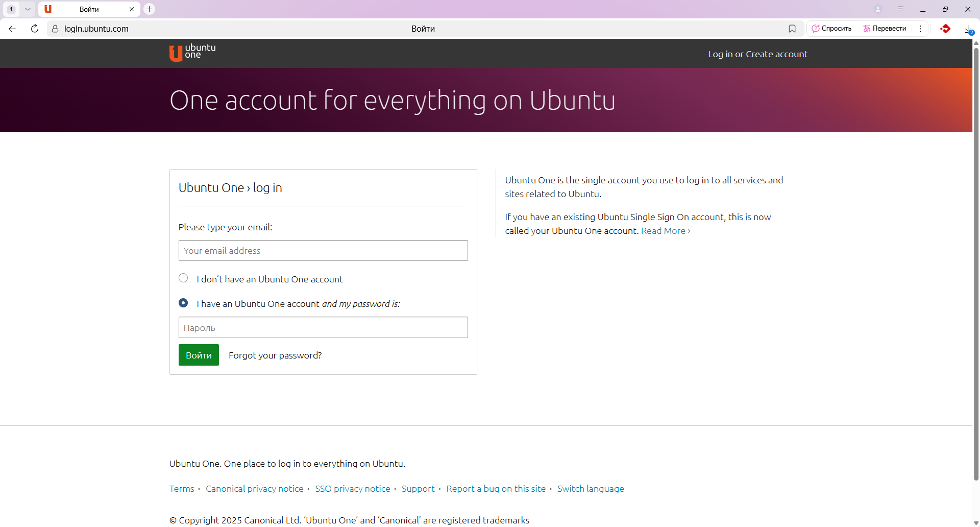Click the padlock site security icon
Viewport: 980px width, 527px height.
click(55, 29)
